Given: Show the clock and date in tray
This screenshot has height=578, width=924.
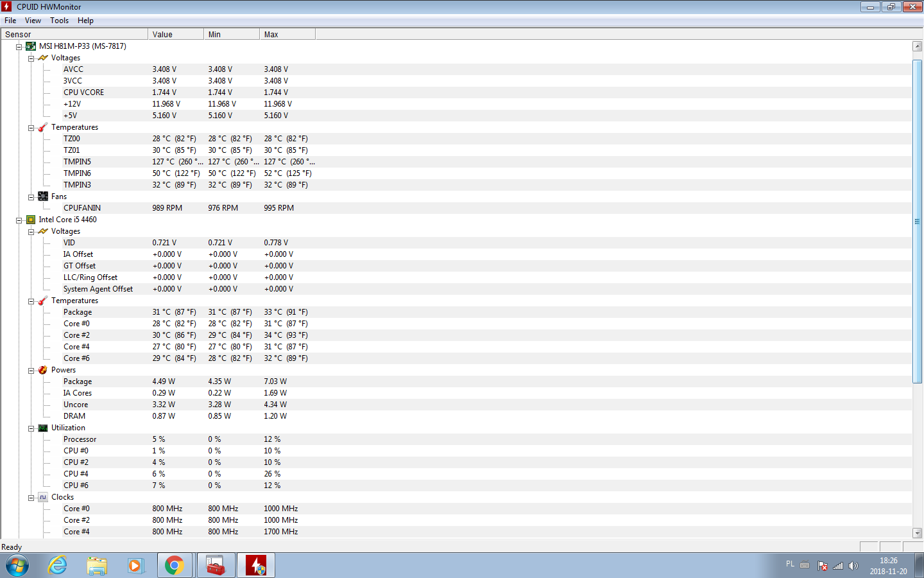Looking at the screenshot, I should (x=889, y=566).
